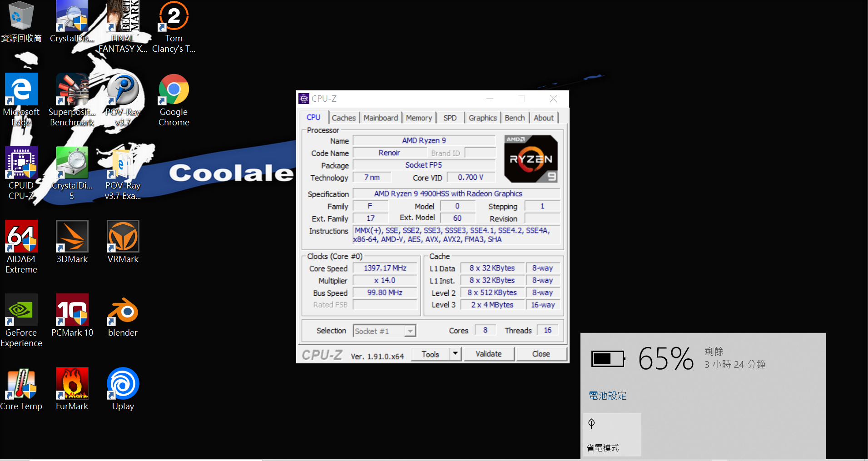Switch to the Memory tab

click(x=419, y=118)
